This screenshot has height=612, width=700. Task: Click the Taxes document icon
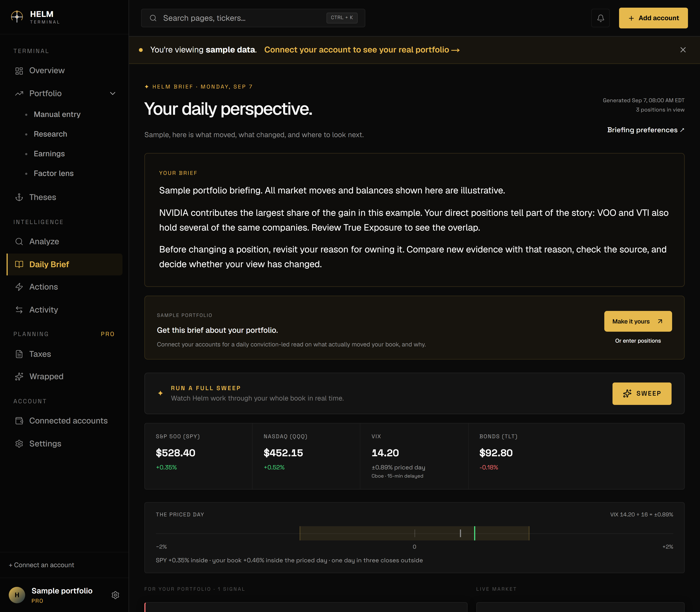coord(19,354)
